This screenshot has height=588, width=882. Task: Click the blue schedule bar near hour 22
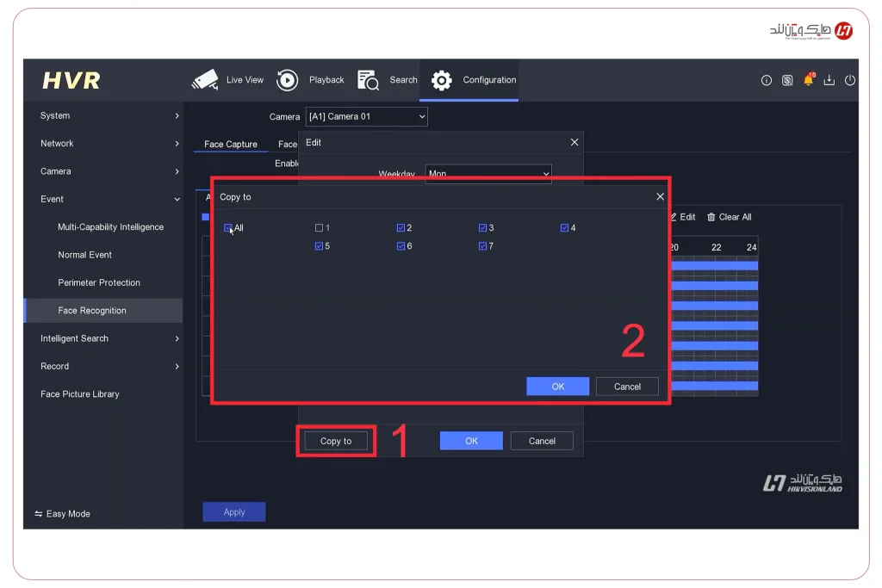(x=717, y=267)
